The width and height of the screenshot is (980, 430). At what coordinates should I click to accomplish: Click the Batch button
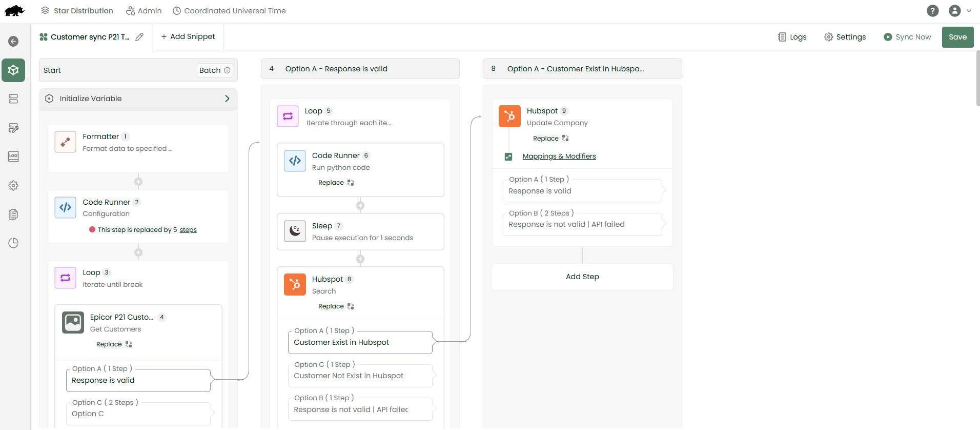215,70
